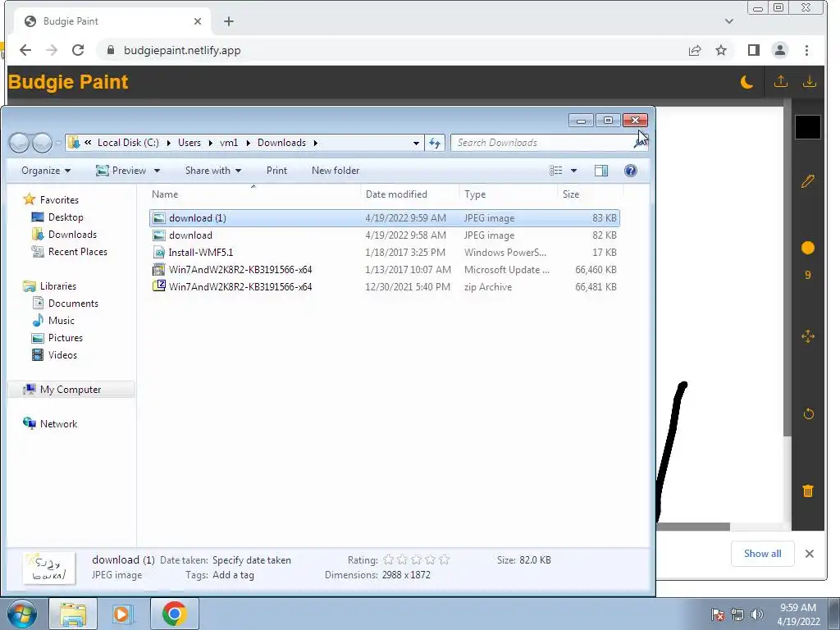Toggle dark mode moon icon in Budgie Paint
Image resolution: width=840 pixels, height=630 pixels.
click(746, 82)
